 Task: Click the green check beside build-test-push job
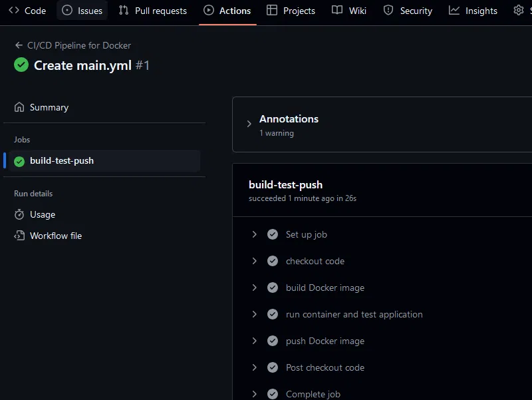click(x=19, y=161)
